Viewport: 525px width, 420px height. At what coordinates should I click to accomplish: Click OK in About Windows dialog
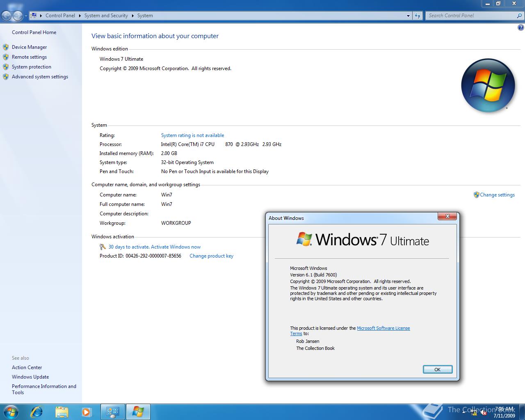[438, 370]
